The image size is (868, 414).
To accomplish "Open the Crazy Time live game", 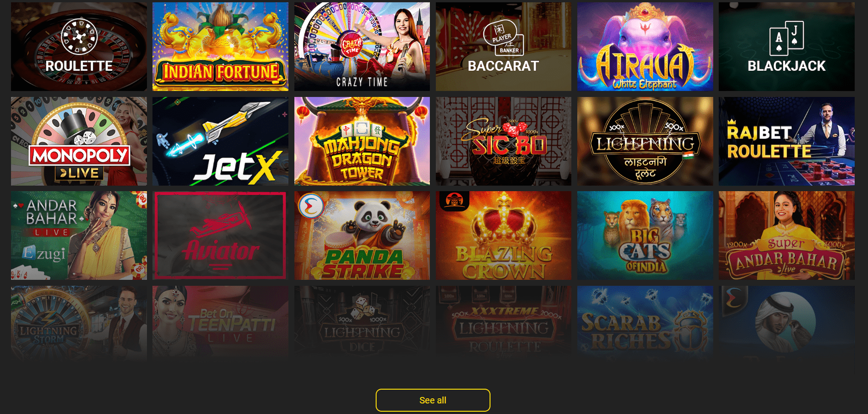I will (x=362, y=46).
